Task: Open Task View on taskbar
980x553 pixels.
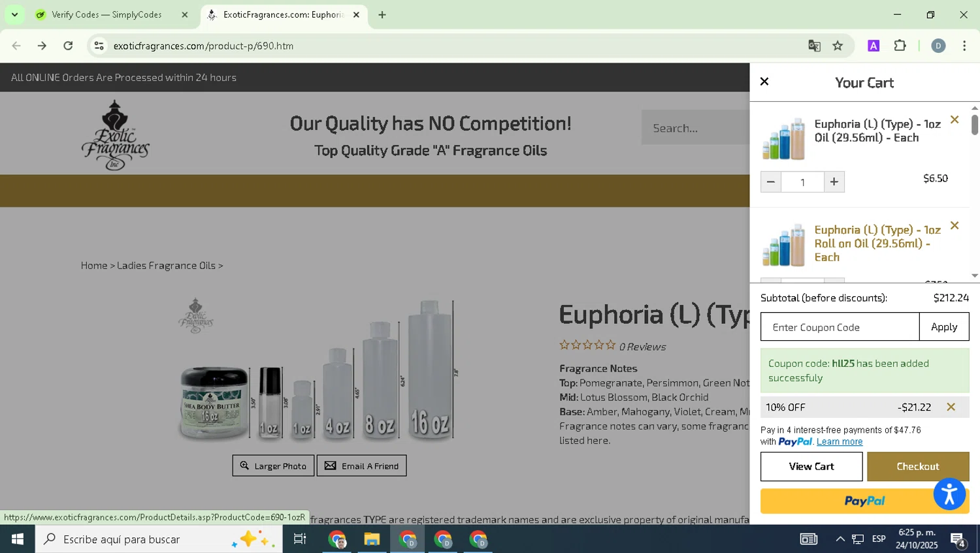Action: 300,539
